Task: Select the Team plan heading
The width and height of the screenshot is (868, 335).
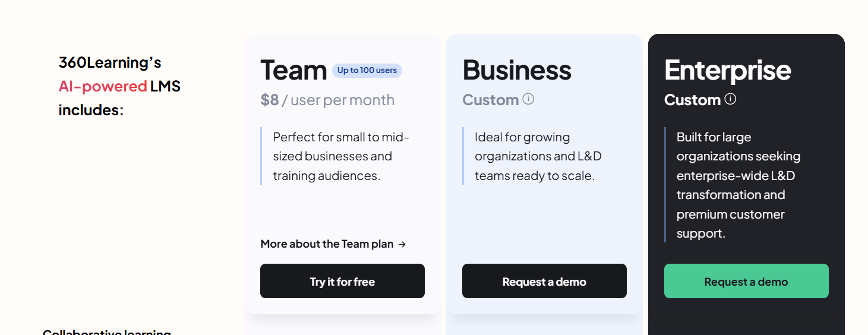Action: (x=293, y=70)
